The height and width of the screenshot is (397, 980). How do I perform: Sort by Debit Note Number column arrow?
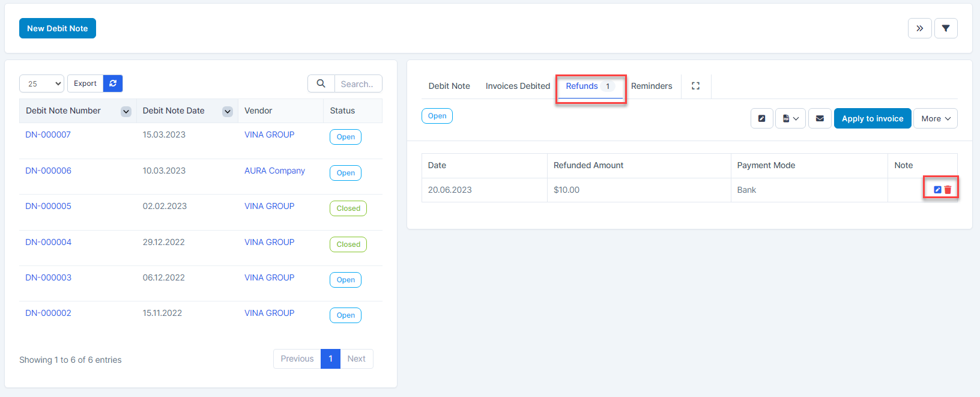[x=126, y=111]
